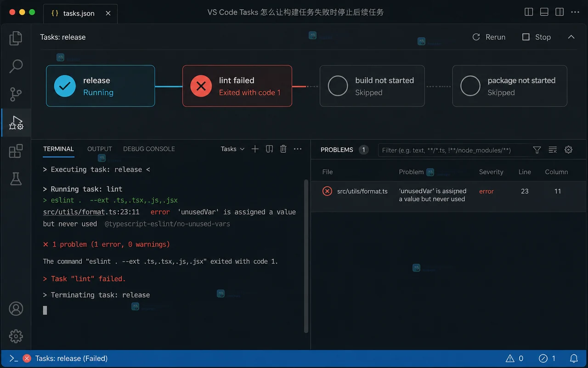
Task: Select the package not started card
Action: [509, 86]
